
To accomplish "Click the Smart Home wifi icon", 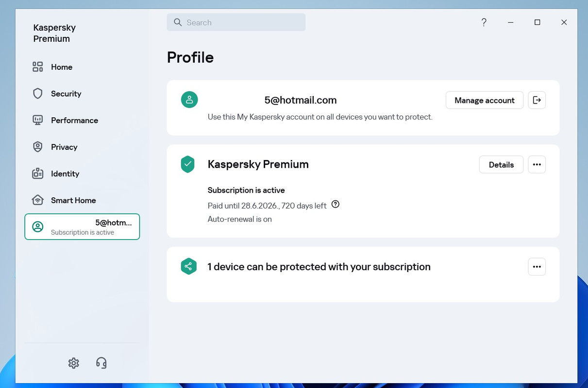I will coord(38,200).
